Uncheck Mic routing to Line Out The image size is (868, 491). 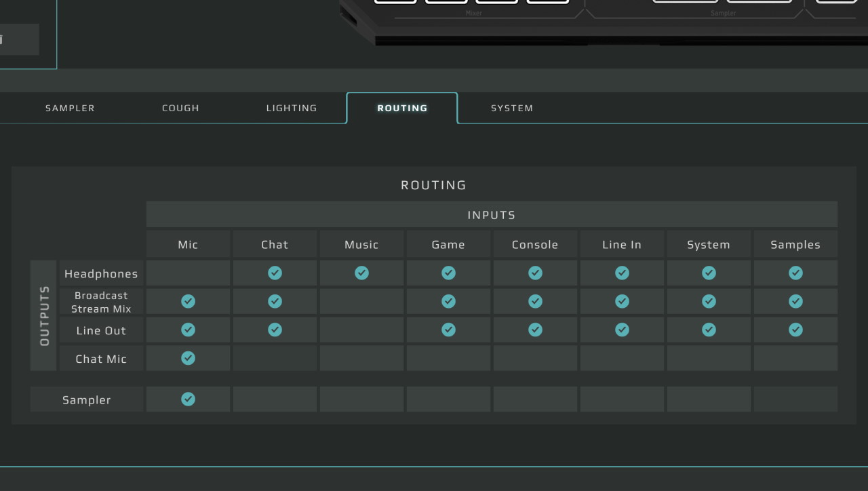click(x=188, y=330)
